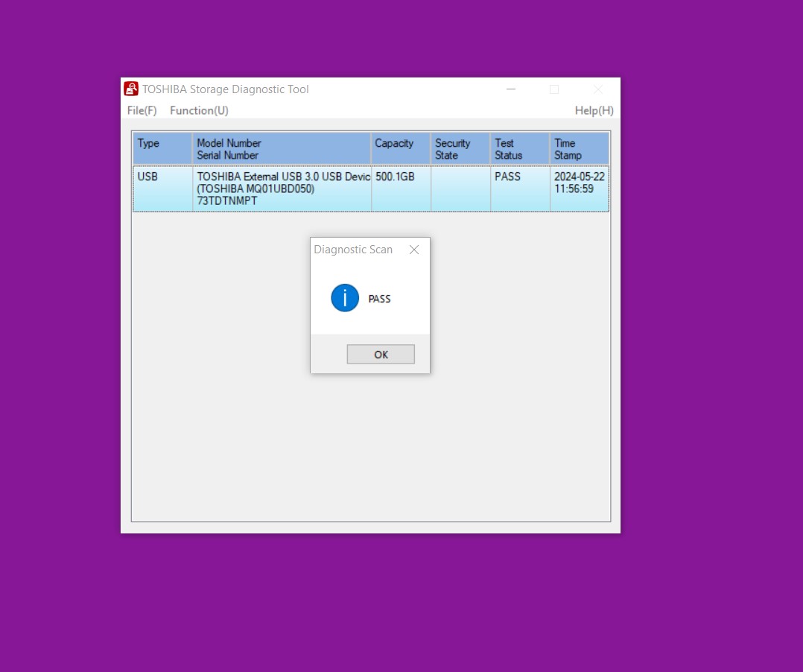Close the Diagnostic Scan dialog with the X
Screen dimensions: 803x672
point(414,250)
